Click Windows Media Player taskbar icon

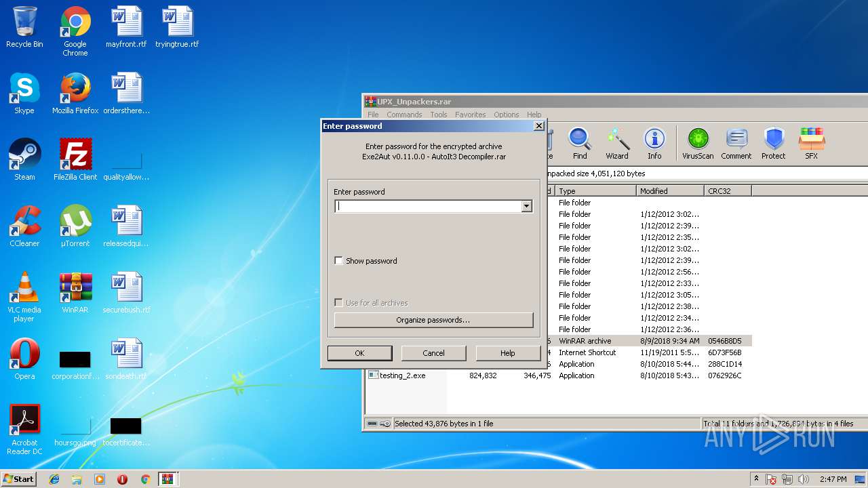(100, 479)
